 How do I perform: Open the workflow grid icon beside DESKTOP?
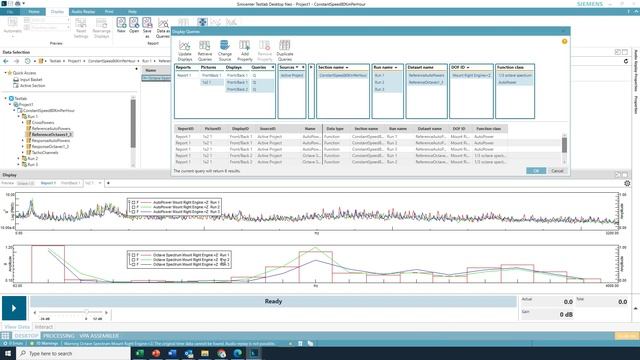(x=5, y=336)
